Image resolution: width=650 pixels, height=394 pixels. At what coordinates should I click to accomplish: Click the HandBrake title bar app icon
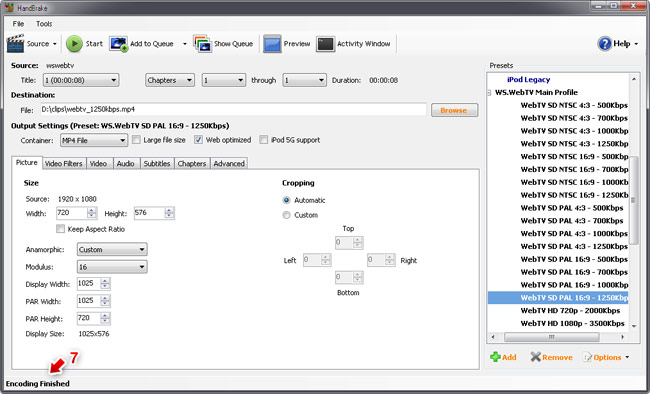pos(9,7)
